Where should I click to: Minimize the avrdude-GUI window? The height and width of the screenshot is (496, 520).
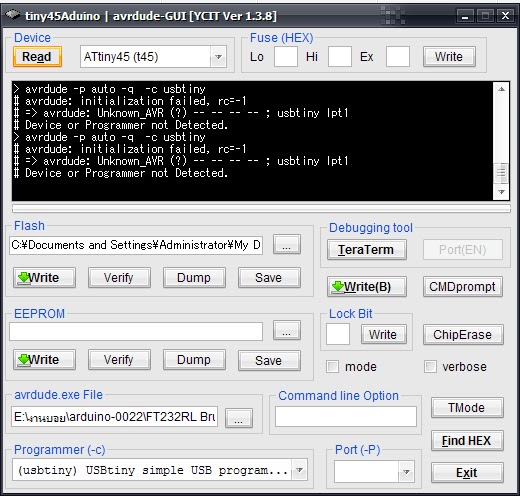(465, 15)
